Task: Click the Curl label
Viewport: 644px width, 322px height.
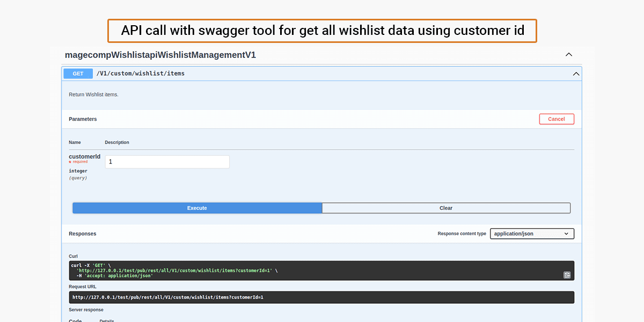Action: coord(73,257)
